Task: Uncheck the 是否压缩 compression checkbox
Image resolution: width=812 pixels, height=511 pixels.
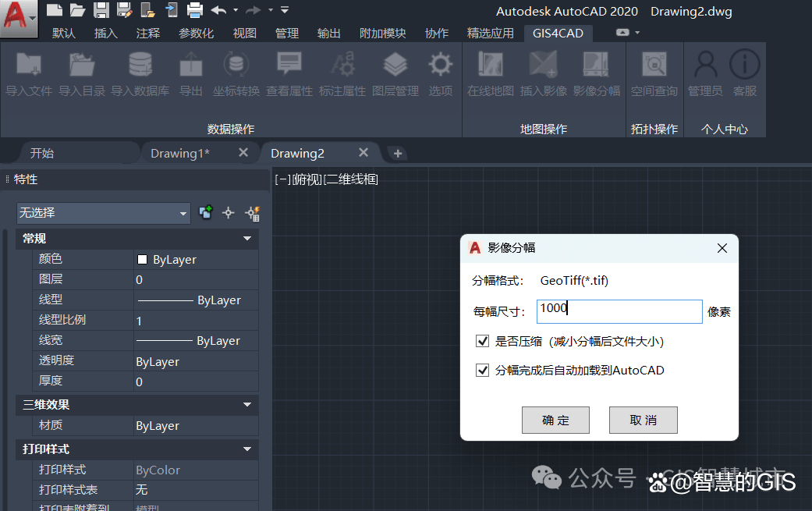Action: point(482,341)
